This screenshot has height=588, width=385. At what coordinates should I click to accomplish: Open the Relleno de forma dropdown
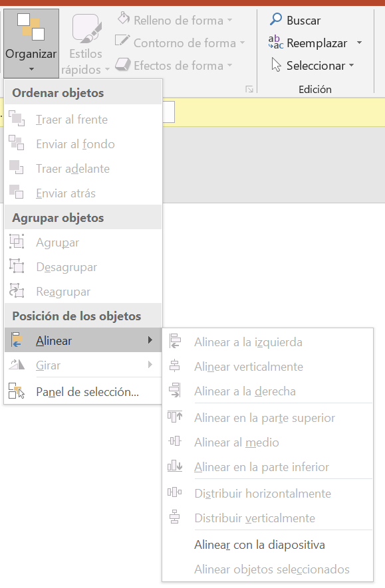click(175, 19)
